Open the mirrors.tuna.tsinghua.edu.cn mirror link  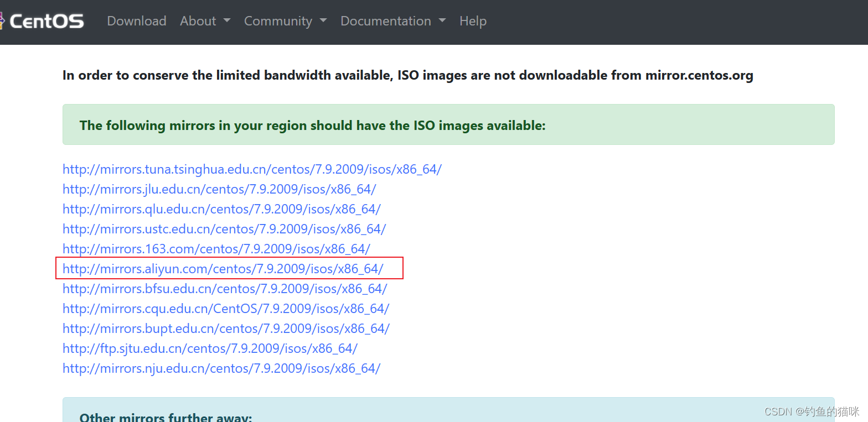[x=252, y=169]
